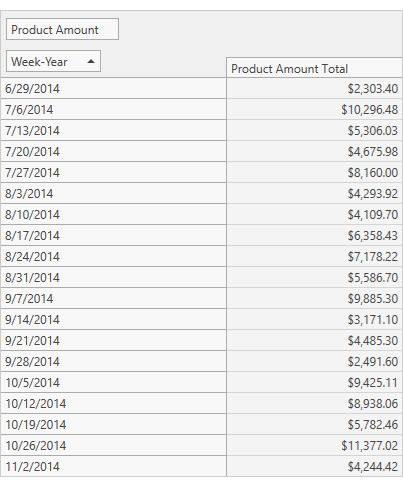Select the 8/24/2014 row header
This screenshot has height=487, width=403.
coord(113,256)
